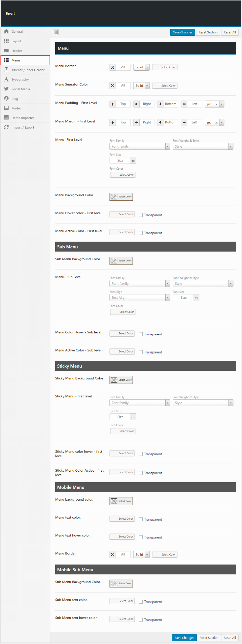This screenshot has width=242, height=644.
Task: Click the Blog globe icon in sidebar
Action: [x=6, y=99]
